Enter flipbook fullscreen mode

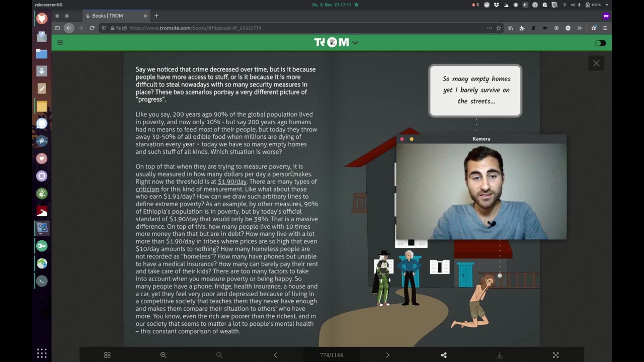tap(555, 355)
